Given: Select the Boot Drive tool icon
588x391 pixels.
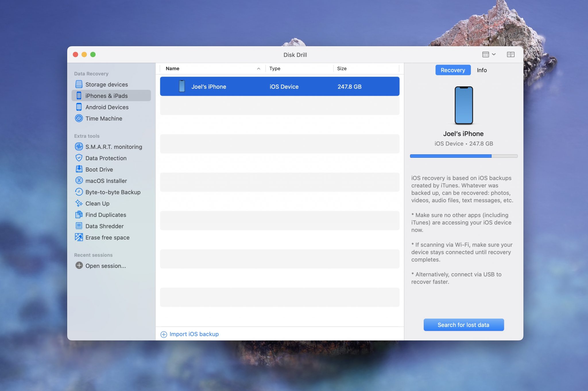Looking at the screenshot, I should [x=79, y=169].
